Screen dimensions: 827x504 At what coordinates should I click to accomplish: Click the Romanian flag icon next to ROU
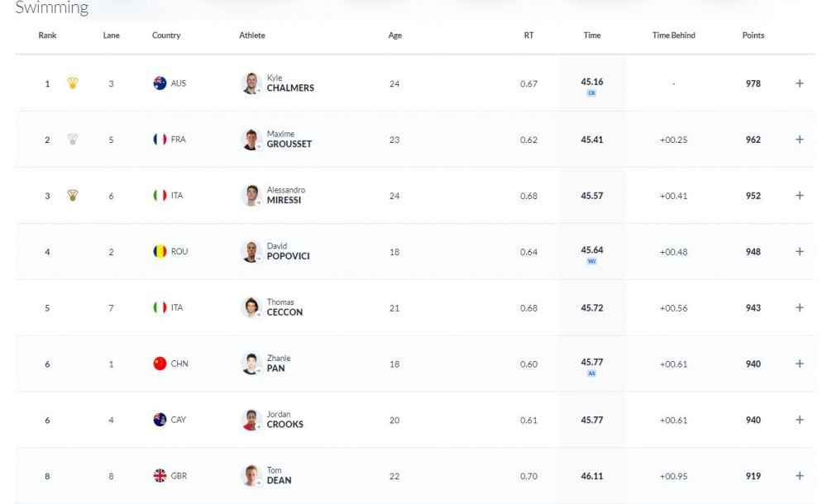[160, 251]
